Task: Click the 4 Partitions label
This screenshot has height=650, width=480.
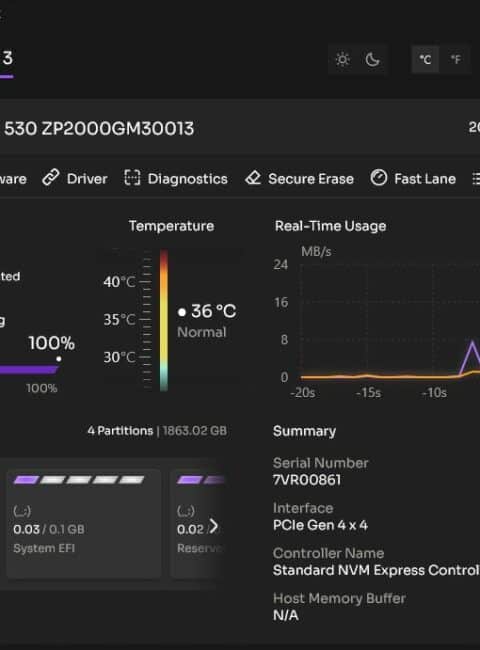Action: 120,431
